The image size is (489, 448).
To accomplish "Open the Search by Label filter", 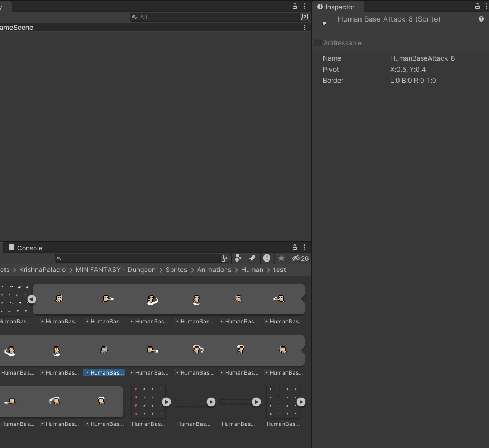I will 252,258.
